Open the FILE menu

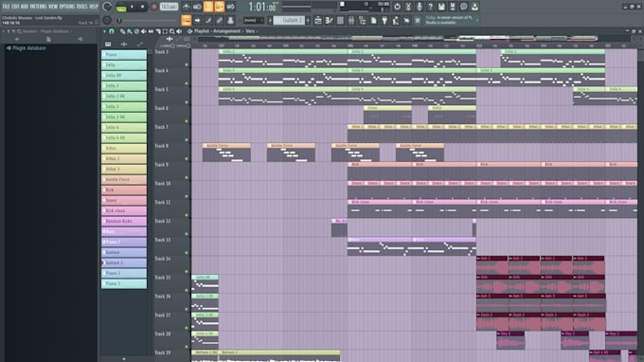coord(7,7)
